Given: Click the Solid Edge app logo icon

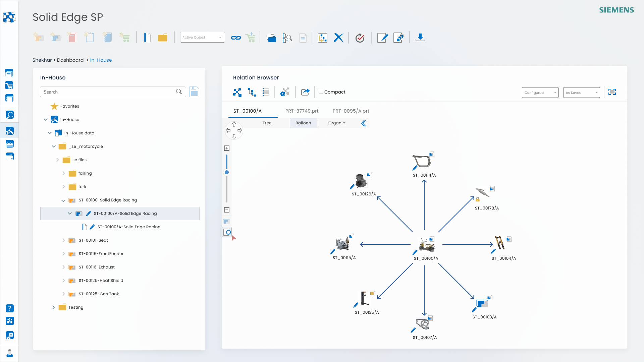Looking at the screenshot, I should (x=9, y=17).
